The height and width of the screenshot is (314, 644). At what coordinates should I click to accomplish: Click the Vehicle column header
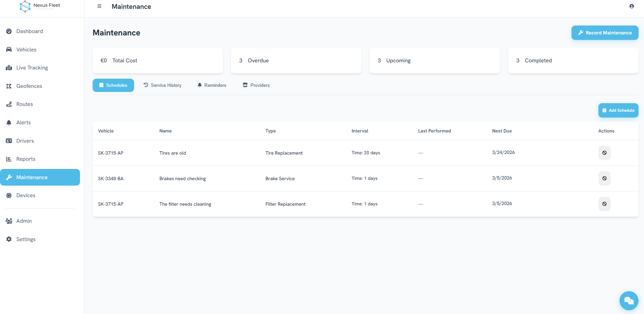(106, 131)
